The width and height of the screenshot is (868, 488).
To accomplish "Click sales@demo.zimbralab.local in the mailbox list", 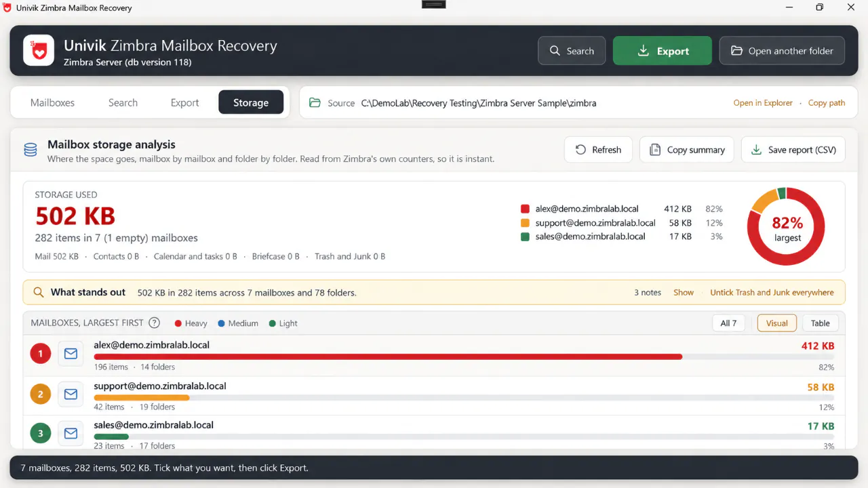I will (x=154, y=425).
